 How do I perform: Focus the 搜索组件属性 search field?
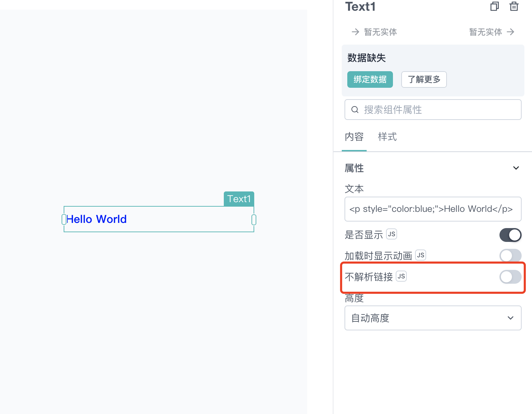(x=433, y=110)
